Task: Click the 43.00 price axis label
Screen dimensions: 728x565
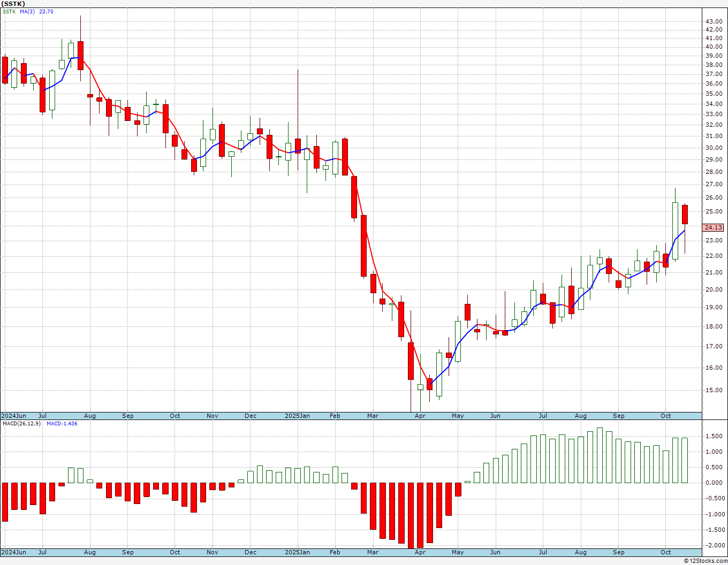Action: pos(714,21)
